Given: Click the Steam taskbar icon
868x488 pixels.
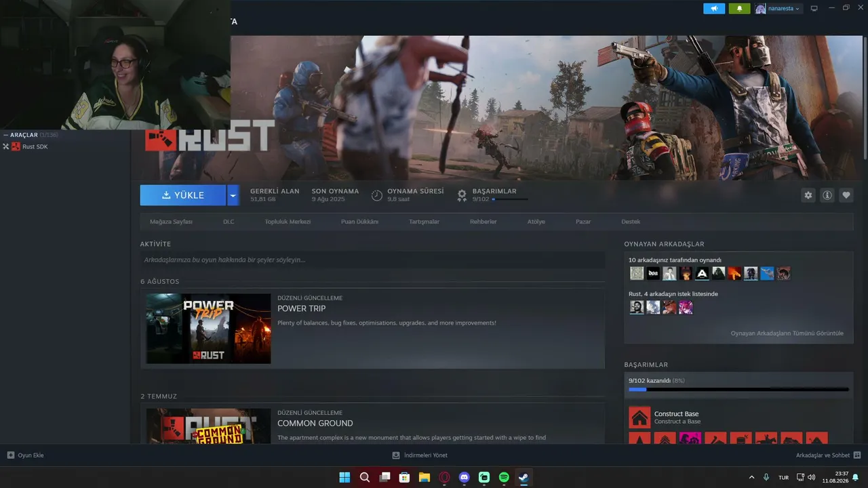Looking at the screenshot, I should click(524, 477).
